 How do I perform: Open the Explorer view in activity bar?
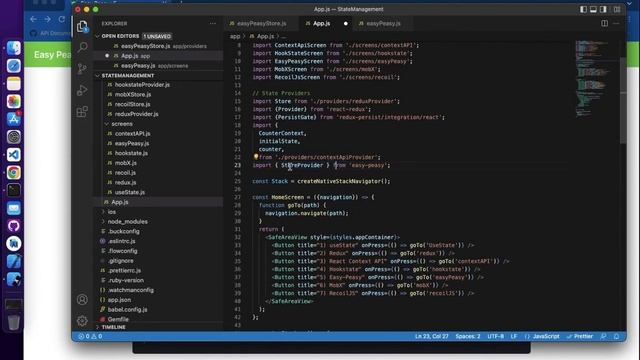[82, 27]
